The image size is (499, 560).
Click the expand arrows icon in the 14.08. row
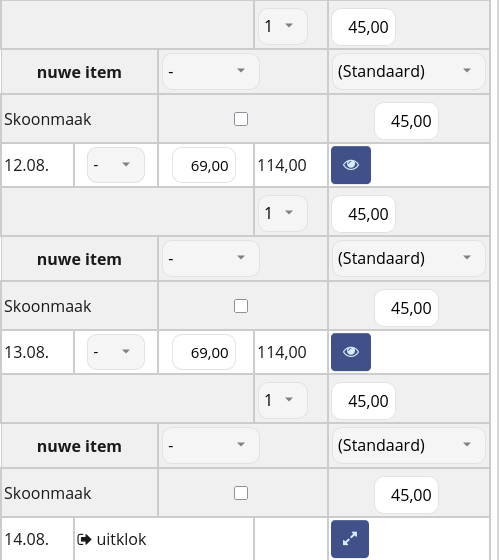pyautogui.click(x=350, y=539)
